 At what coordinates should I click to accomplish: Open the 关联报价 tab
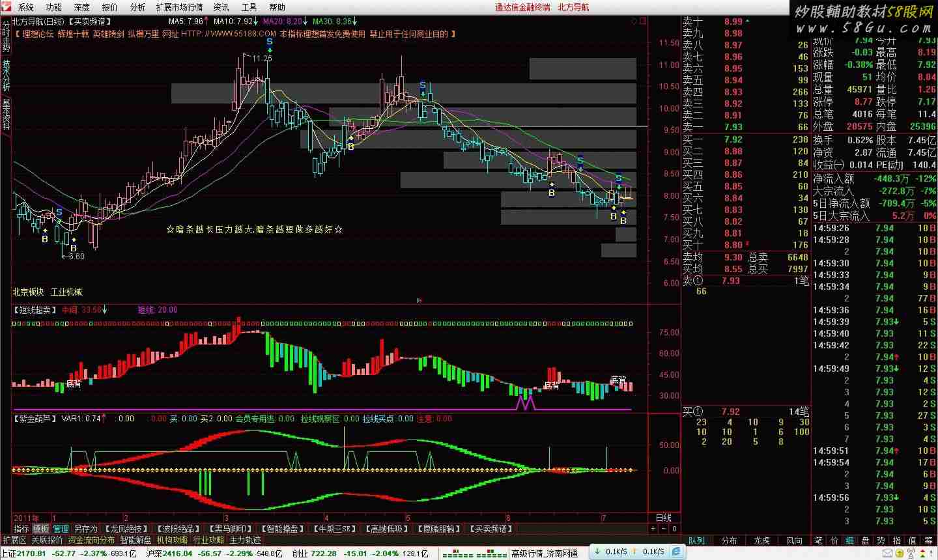48,540
